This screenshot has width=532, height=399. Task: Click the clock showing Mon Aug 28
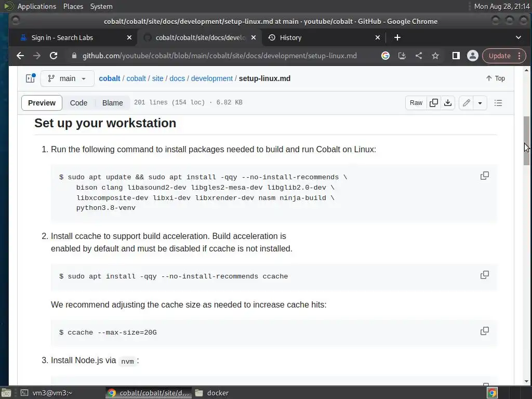502,6
